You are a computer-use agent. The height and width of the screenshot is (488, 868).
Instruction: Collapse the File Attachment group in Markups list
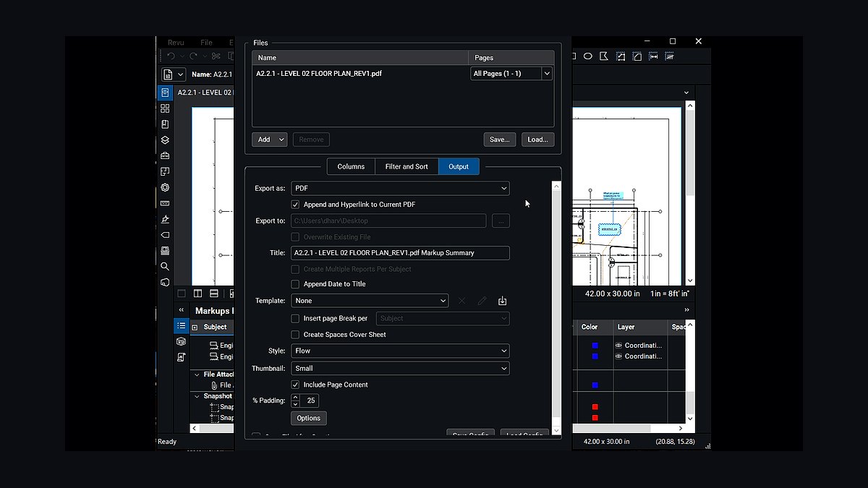197,374
